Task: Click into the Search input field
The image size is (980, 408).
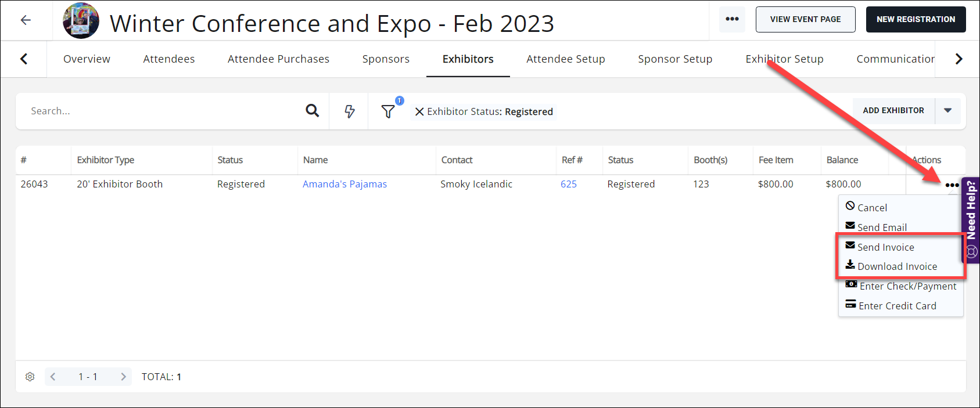Action: pyautogui.click(x=163, y=111)
